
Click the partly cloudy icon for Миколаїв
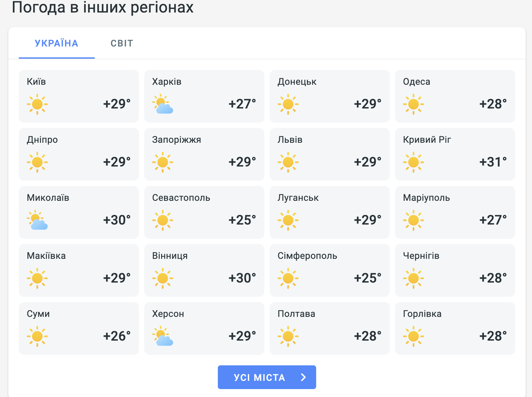pos(37,220)
